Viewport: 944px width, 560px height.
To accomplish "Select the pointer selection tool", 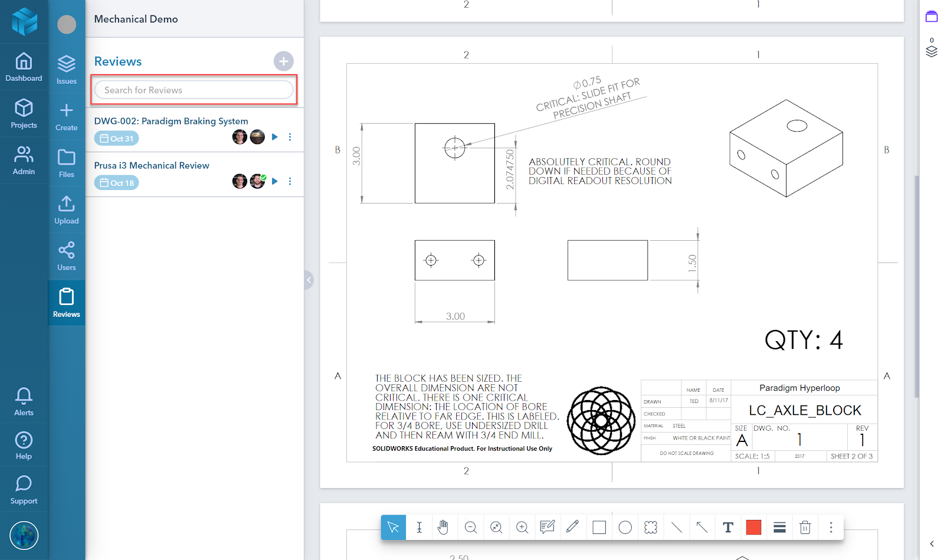I will pos(394,527).
